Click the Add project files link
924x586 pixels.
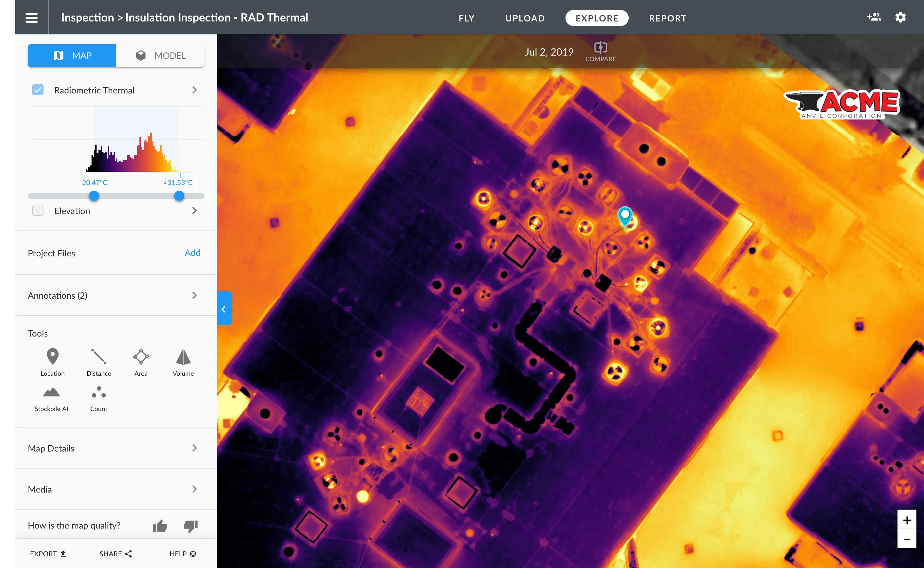point(192,252)
